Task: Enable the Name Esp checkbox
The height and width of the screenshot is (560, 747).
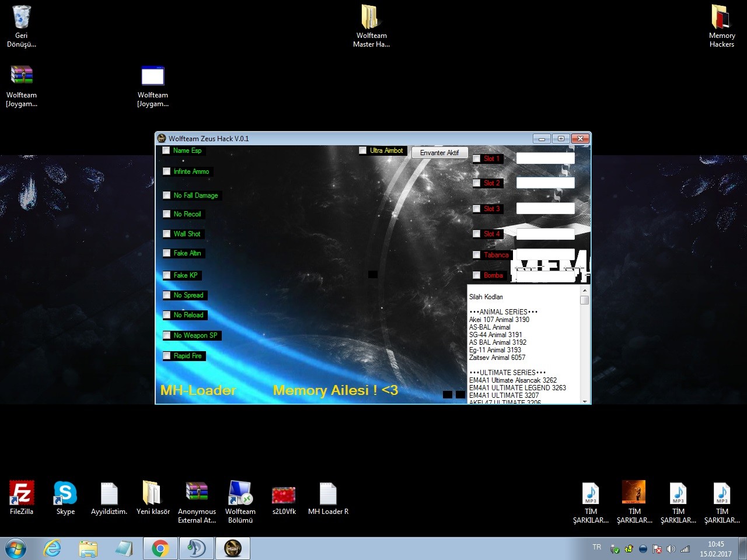Action: [x=166, y=150]
